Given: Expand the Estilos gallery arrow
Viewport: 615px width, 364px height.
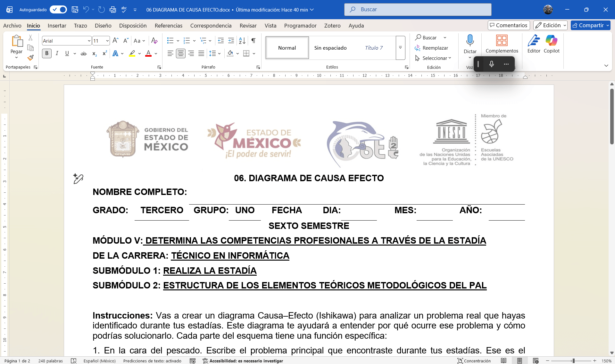Looking at the screenshot, I should point(400,48).
